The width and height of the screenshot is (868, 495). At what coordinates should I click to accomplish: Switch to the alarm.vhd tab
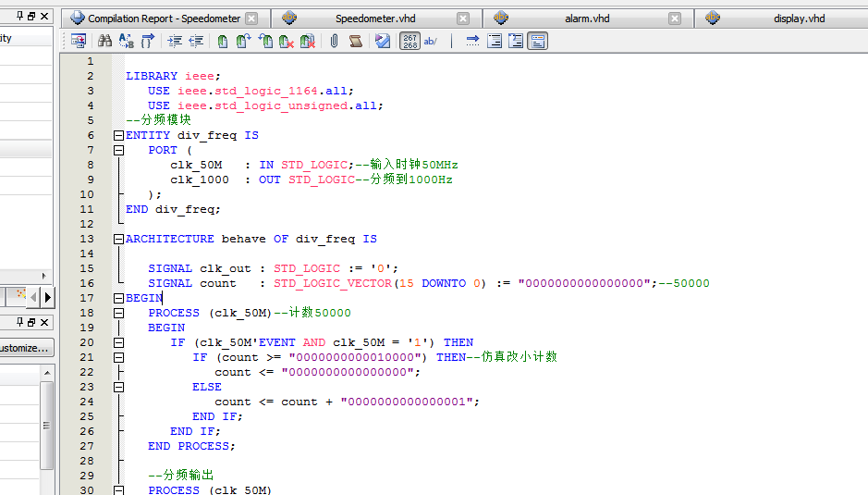pyautogui.click(x=587, y=19)
